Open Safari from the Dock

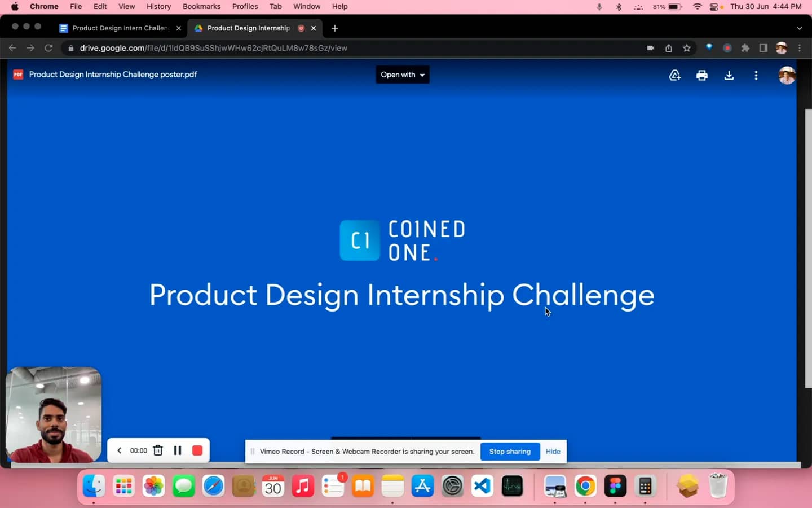tap(213, 486)
